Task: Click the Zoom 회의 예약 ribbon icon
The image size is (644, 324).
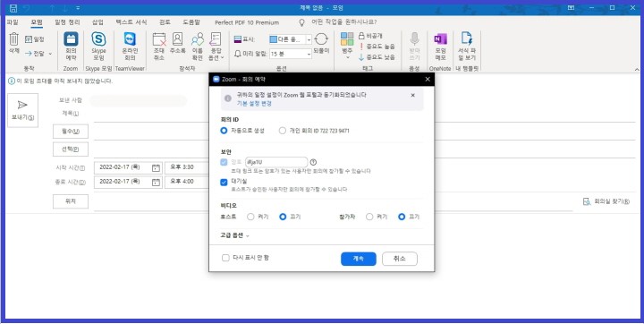Action: tap(71, 46)
